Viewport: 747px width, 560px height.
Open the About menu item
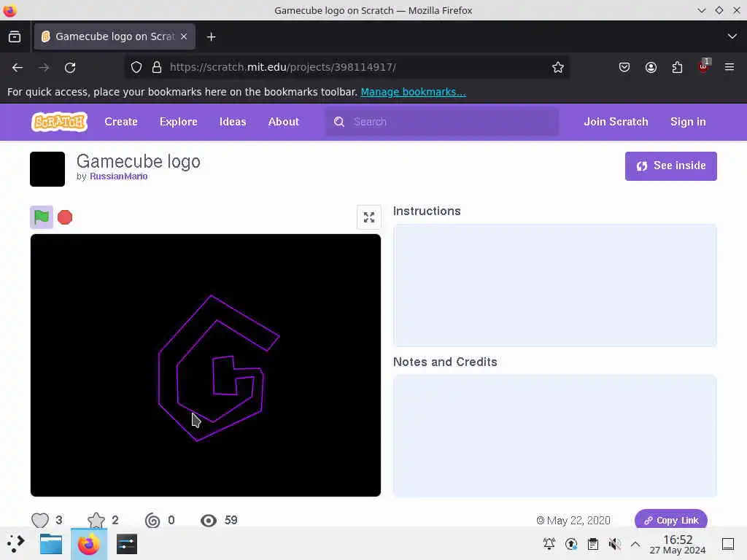pyautogui.click(x=284, y=122)
